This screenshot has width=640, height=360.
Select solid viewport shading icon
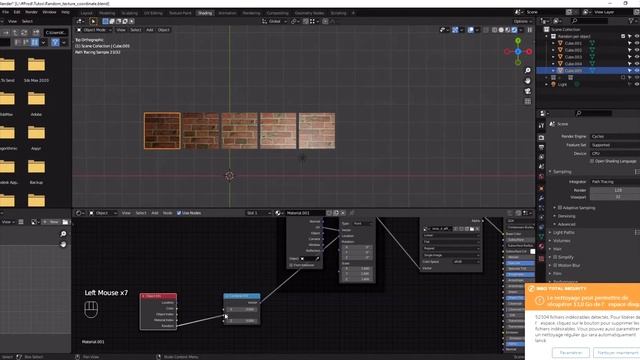pos(501,30)
